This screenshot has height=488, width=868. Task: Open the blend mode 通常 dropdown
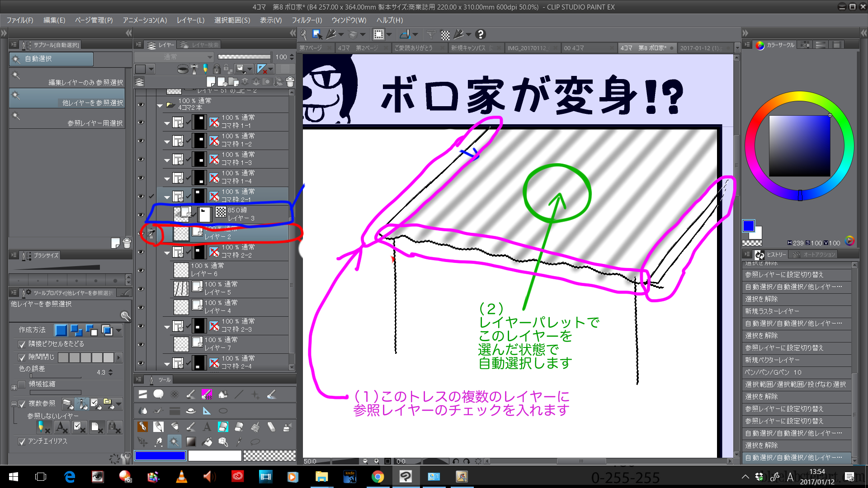pos(174,57)
